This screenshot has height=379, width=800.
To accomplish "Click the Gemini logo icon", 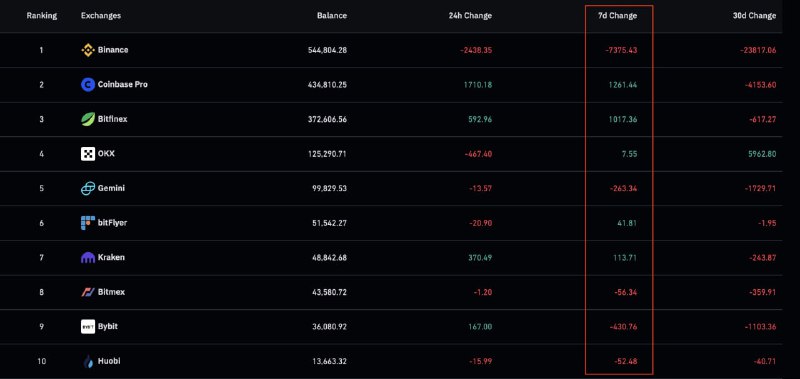I will point(88,188).
